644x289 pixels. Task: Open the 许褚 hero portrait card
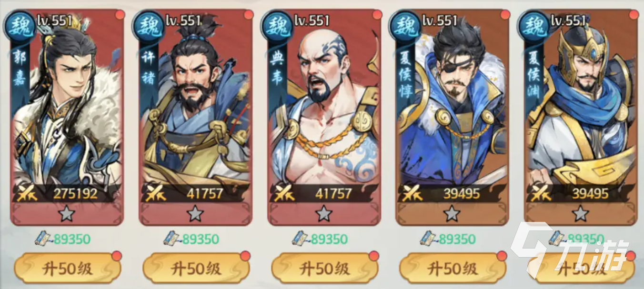click(x=195, y=117)
